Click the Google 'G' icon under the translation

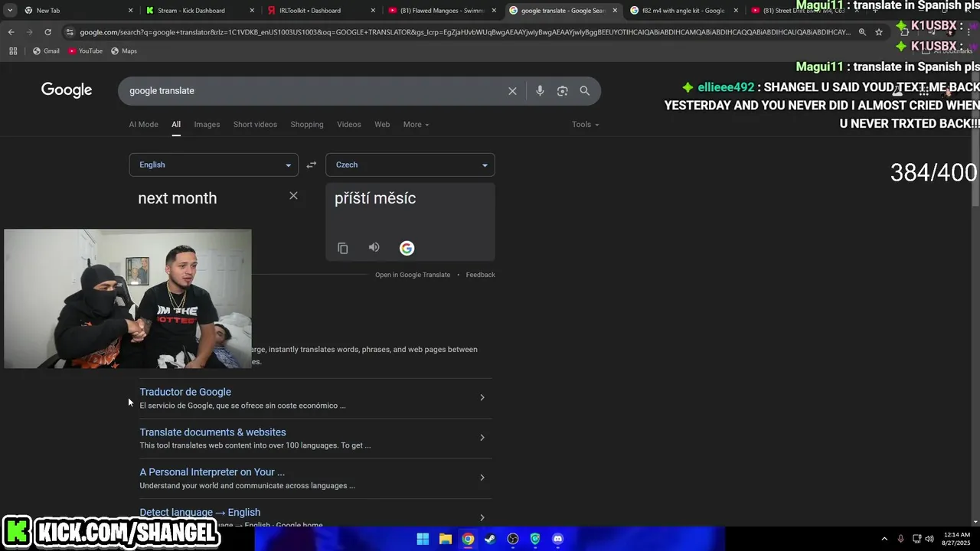click(x=407, y=248)
